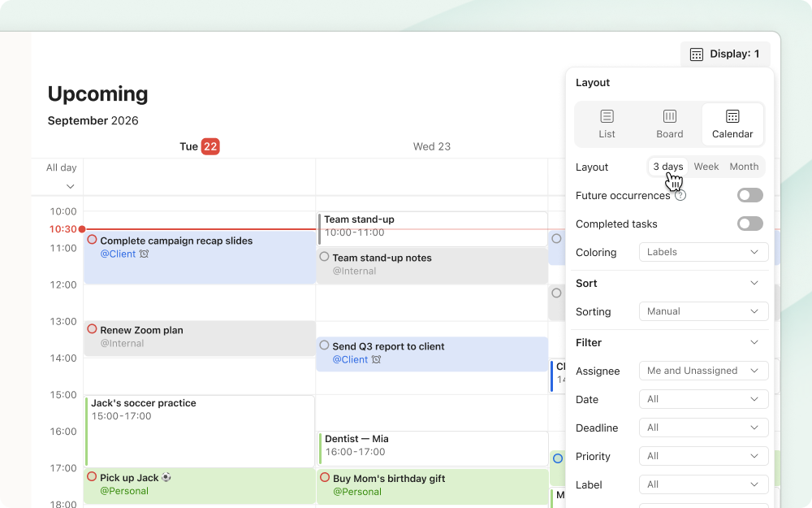Viewport: 812px width, 508px height.
Task: Expand the All day row chevron
Action: point(71,187)
